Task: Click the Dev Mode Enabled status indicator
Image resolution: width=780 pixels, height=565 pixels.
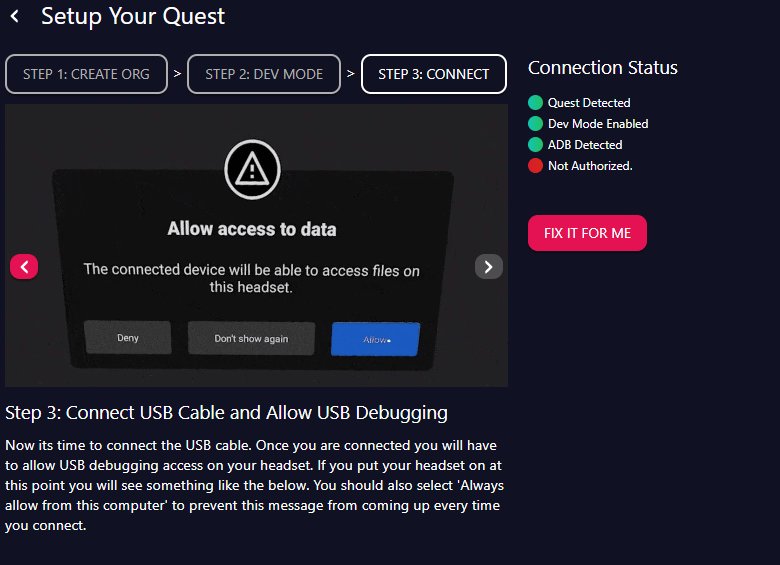Action: tap(535, 123)
